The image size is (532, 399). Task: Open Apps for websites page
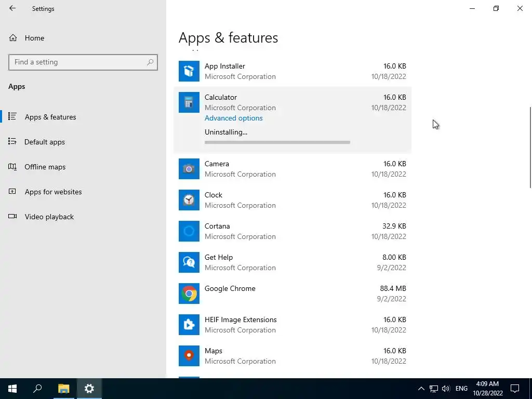click(x=83, y=192)
